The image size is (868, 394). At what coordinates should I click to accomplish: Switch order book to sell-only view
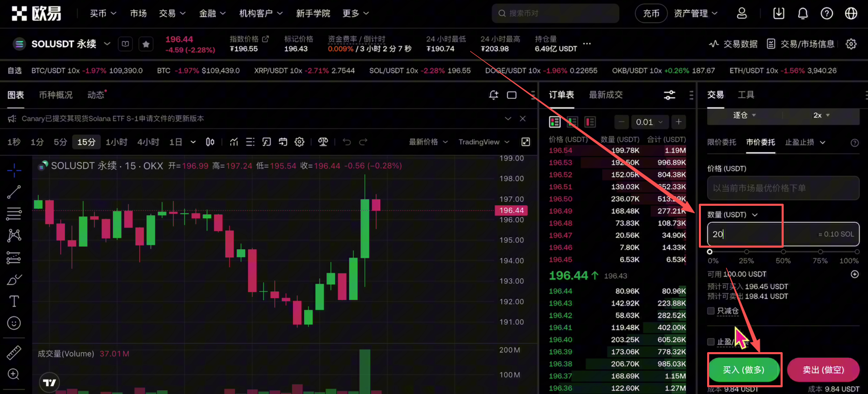[x=590, y=122]
